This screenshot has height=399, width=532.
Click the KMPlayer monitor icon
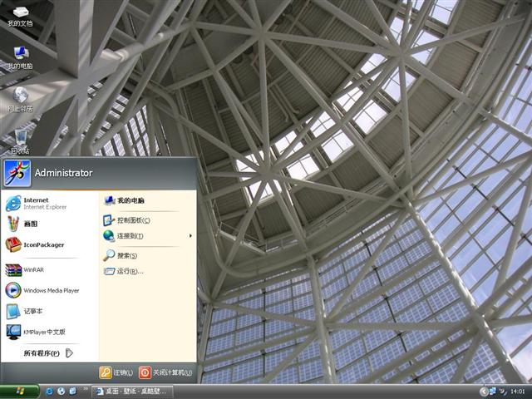click(x=13, y=332)
